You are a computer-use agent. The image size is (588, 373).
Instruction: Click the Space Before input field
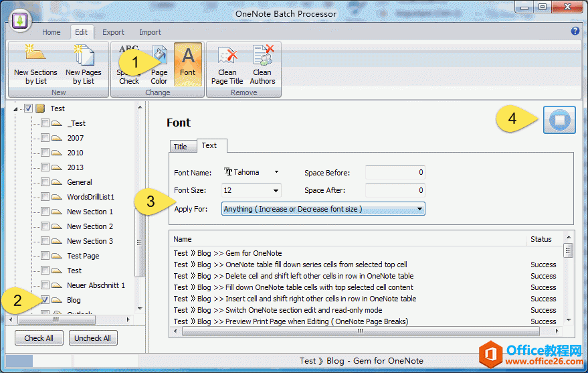[x=395, y=173]
